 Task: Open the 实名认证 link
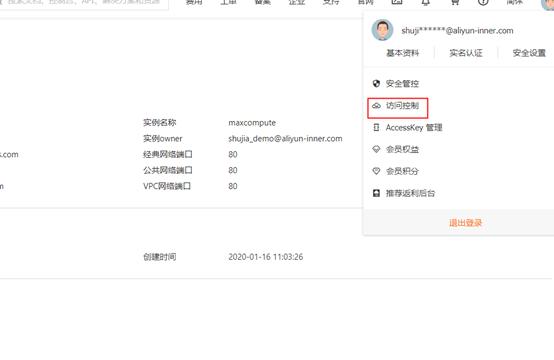click(466, 53)
